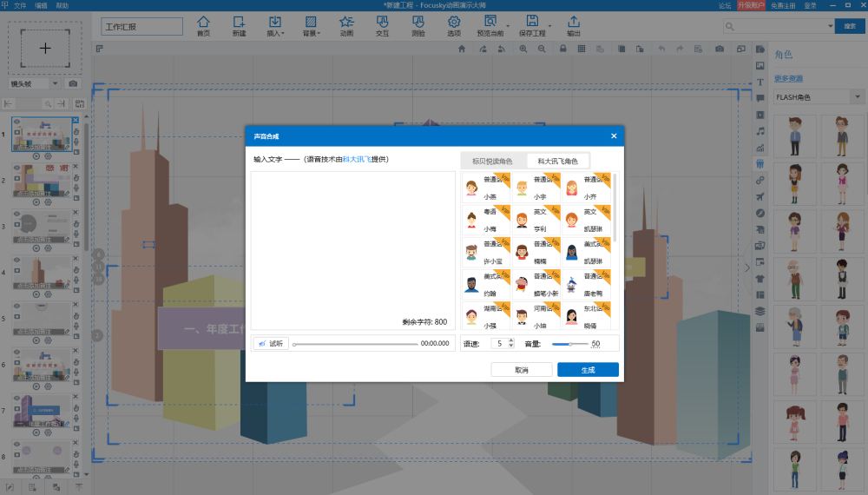
Task: Click the microphone icon beside slide 1
Action: point(76,142)
